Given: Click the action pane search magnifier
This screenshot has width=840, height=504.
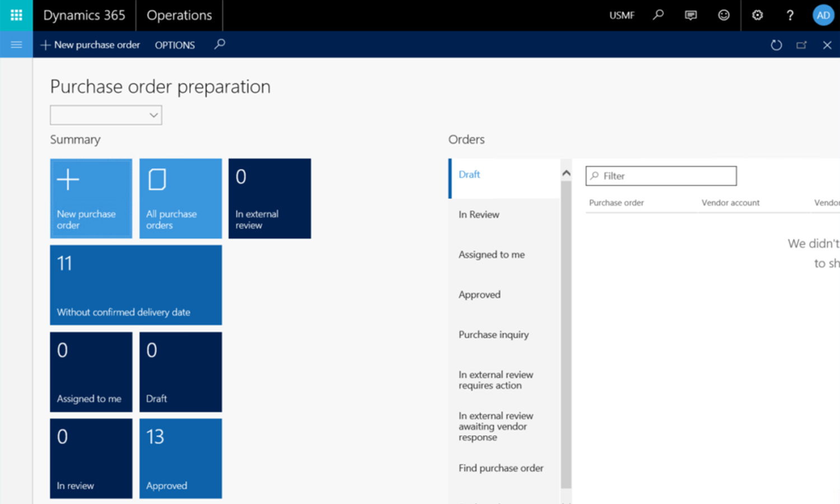Looking at the screenshot, I should coord(220,44).
